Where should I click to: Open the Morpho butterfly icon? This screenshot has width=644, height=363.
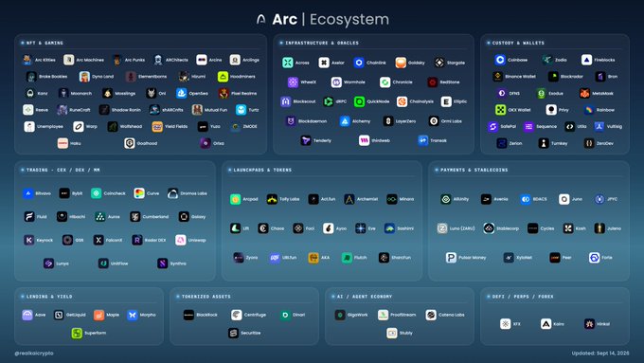pyautogui.click(x=133, y=315)
